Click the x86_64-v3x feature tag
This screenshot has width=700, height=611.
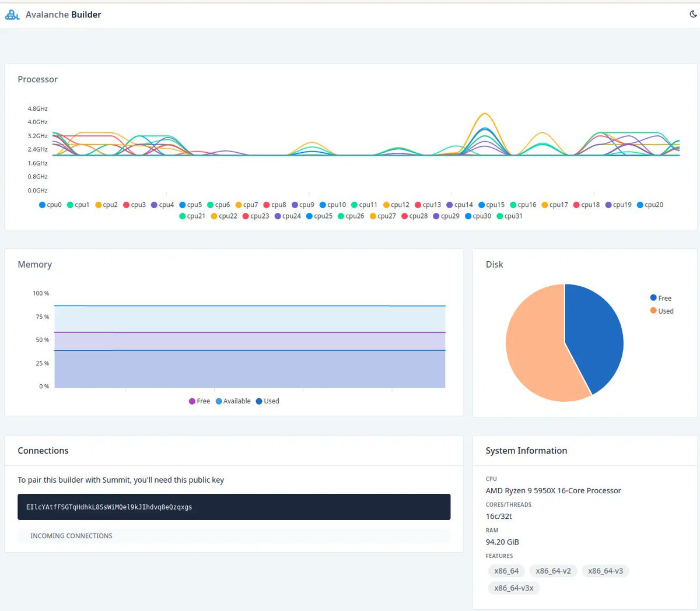[x=514, y=588]
